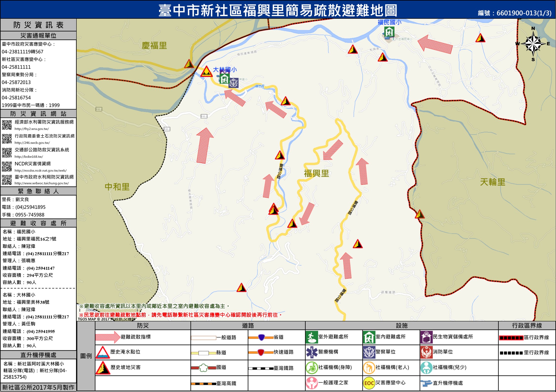Click the 室外避難處所 legend icon

point(311,337)
